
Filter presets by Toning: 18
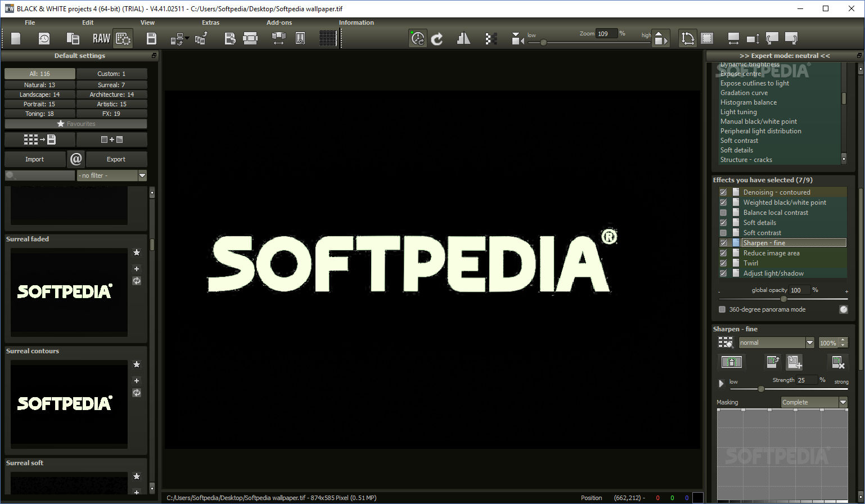point(40,114)
